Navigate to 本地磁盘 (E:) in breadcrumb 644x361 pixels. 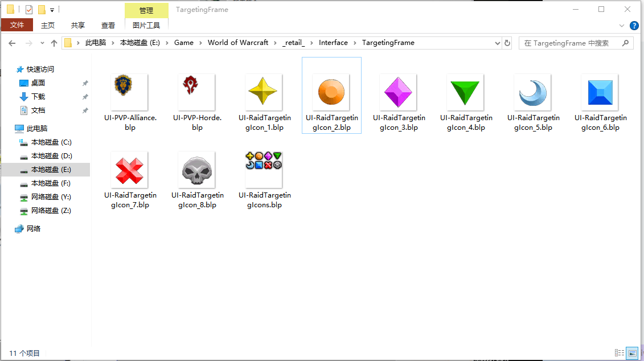pos(140,43)
